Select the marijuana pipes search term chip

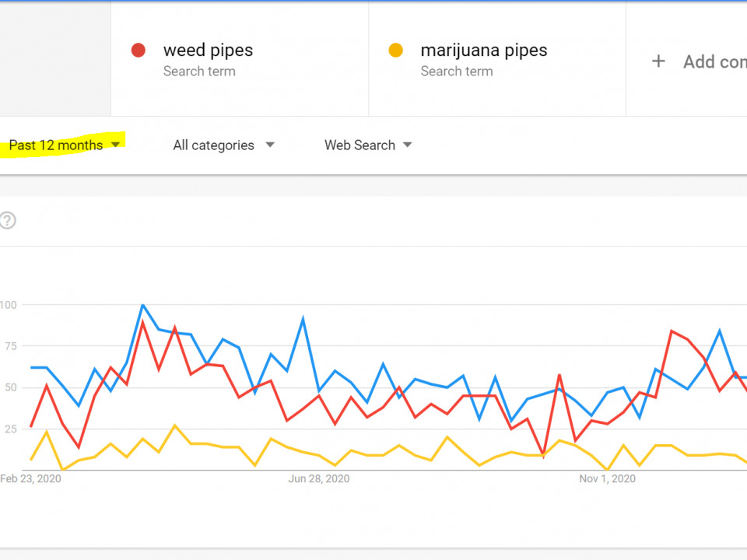[x=484, y=50]
